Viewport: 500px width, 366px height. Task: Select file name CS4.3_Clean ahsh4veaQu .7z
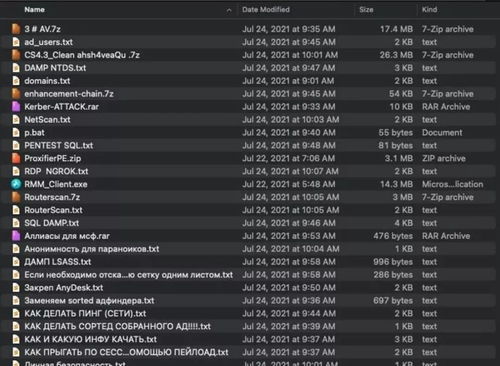(82, 55)
